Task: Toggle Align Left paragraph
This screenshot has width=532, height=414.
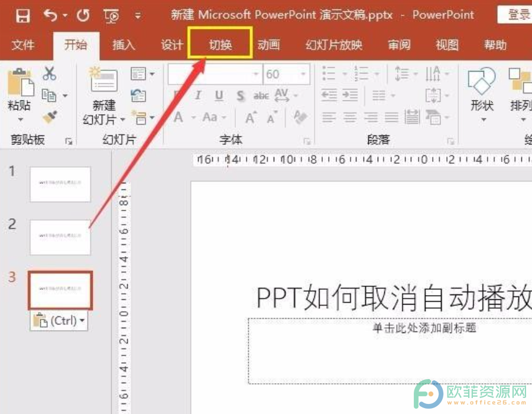Action: 329,118
